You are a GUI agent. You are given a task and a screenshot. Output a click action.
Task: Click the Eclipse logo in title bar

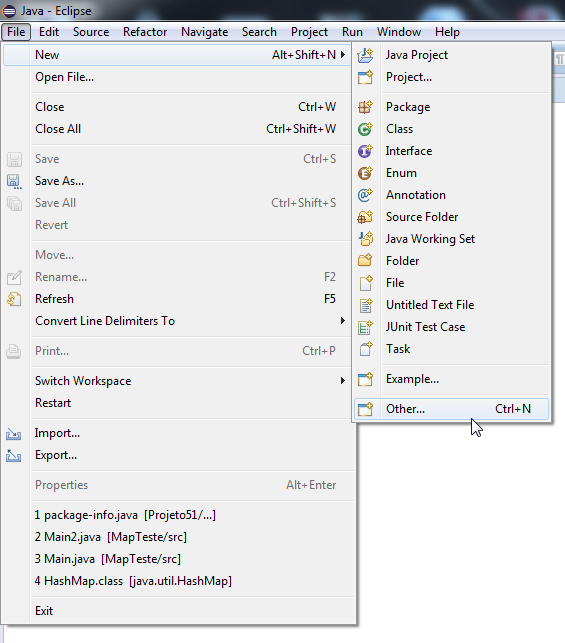coord(9,11)
